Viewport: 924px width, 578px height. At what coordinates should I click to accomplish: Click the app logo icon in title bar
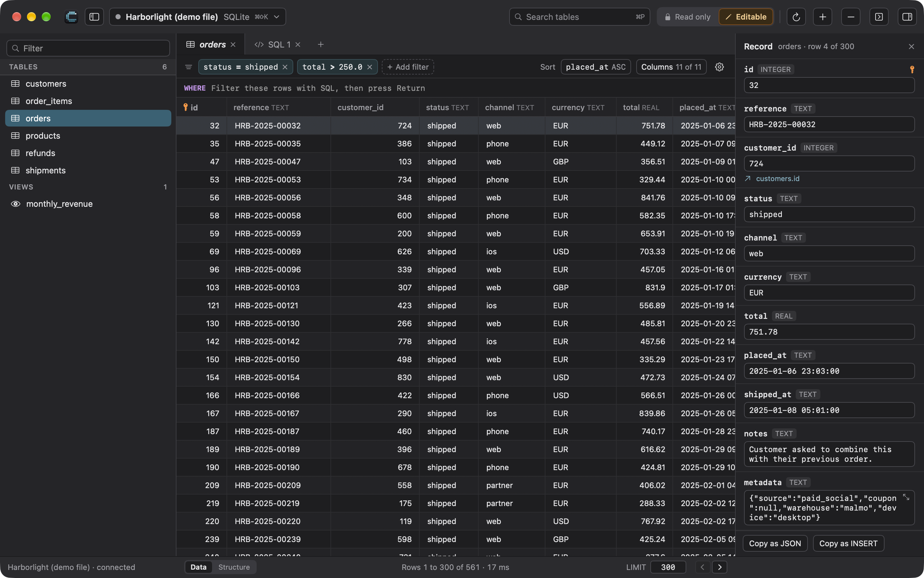click(72, 17)
